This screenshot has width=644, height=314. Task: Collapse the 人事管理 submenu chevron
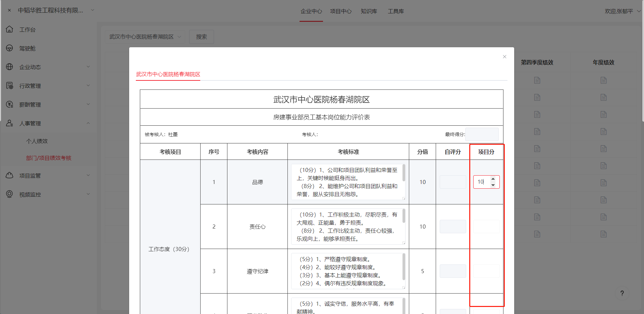(88, 123)
